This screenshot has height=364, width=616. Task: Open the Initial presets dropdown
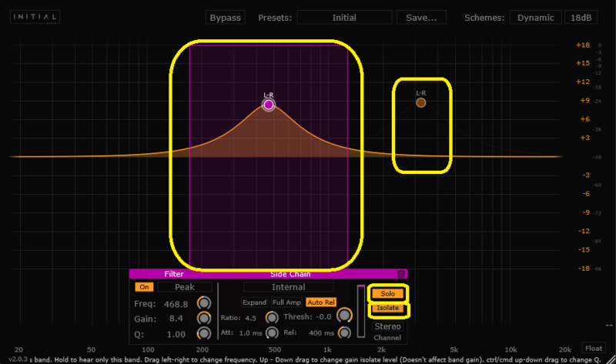(344, 17)
